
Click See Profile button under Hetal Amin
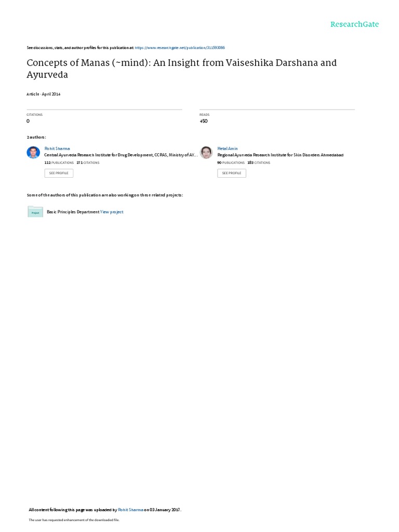(x=232, y=173)
